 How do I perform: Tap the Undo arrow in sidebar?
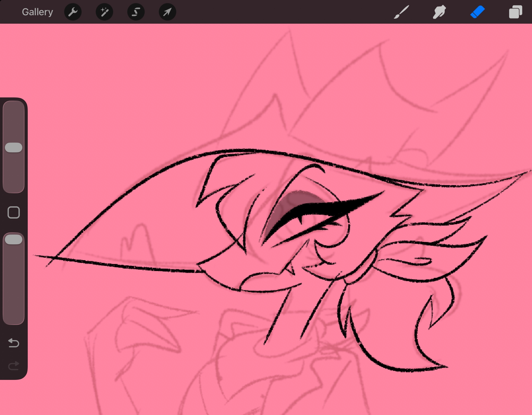14,343
